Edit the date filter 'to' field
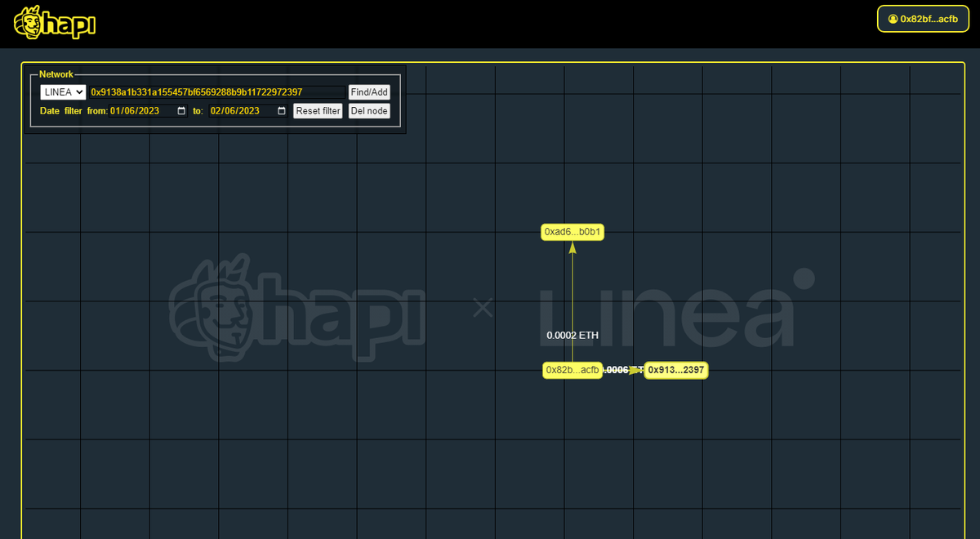Screen dimensions: 980x539 tap(248, 111)
